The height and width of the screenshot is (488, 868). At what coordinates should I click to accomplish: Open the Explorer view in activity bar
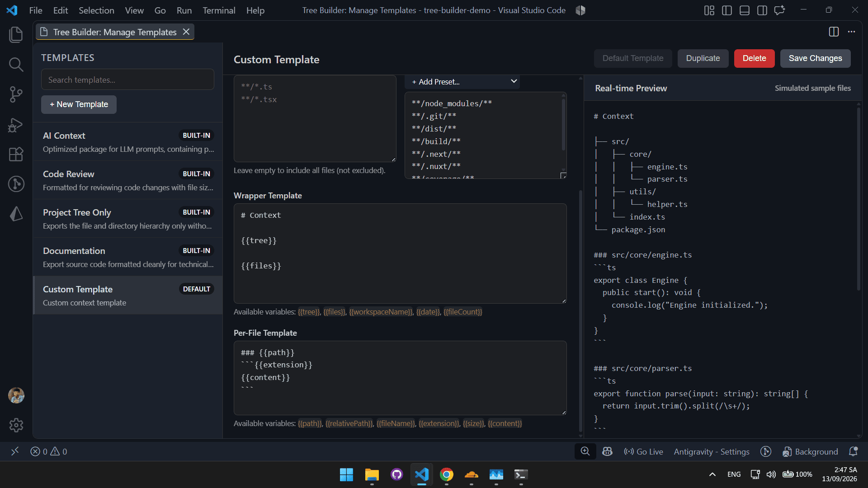(16, 35)
